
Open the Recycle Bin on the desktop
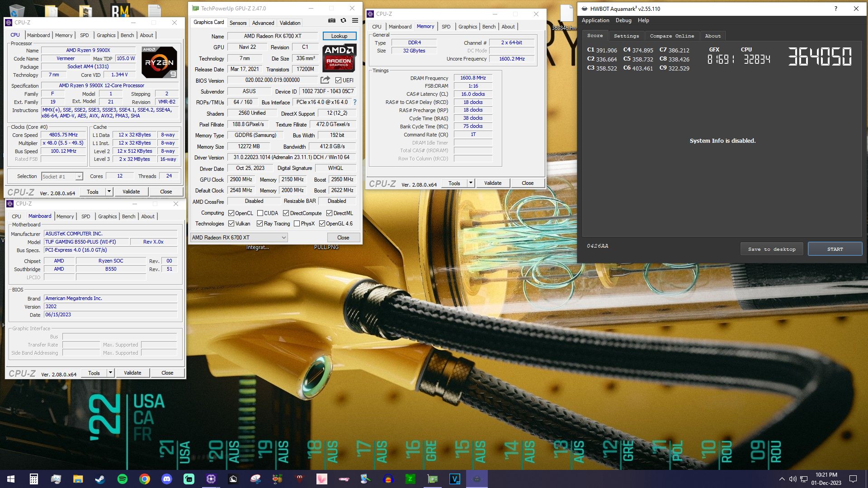(x=17, y=10)
